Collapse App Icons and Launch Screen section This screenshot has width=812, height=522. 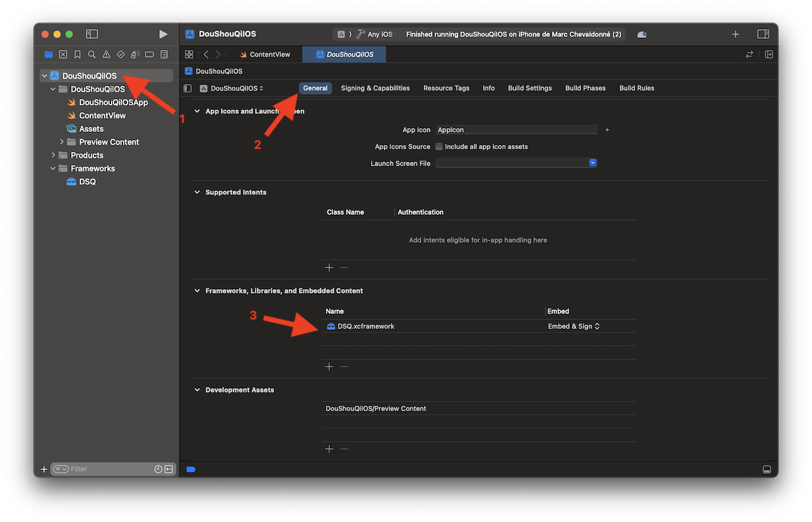[x=197, y=111]
